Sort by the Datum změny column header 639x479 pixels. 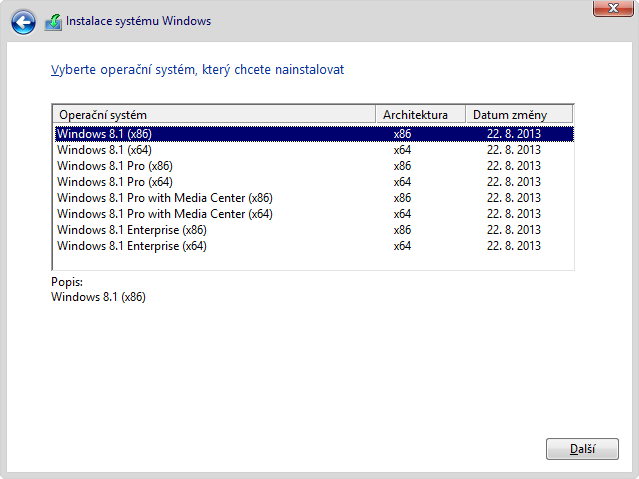coord(518,114)
